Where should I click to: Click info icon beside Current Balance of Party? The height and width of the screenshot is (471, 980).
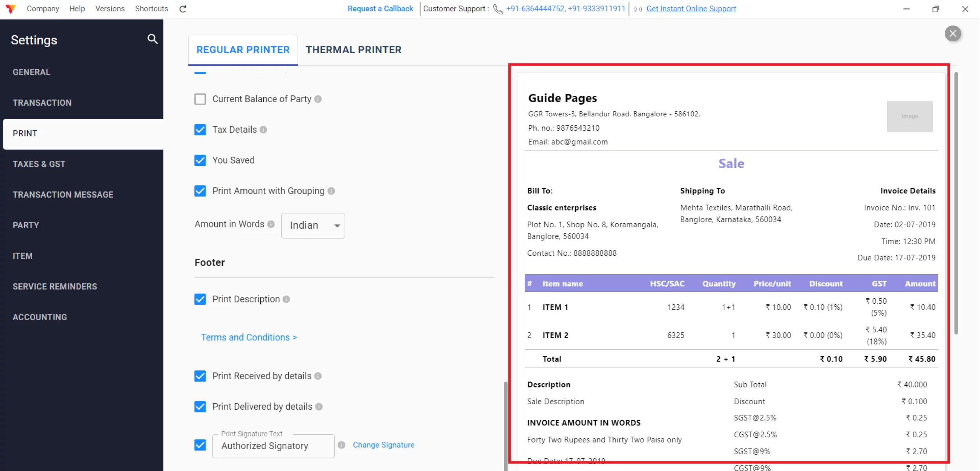tap(318, 99)
